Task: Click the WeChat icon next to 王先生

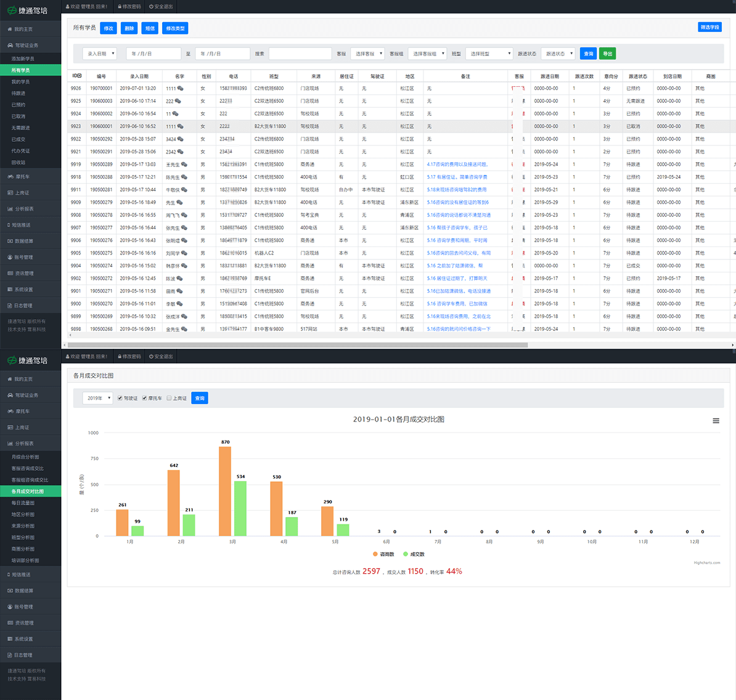Action: (184, 165)
